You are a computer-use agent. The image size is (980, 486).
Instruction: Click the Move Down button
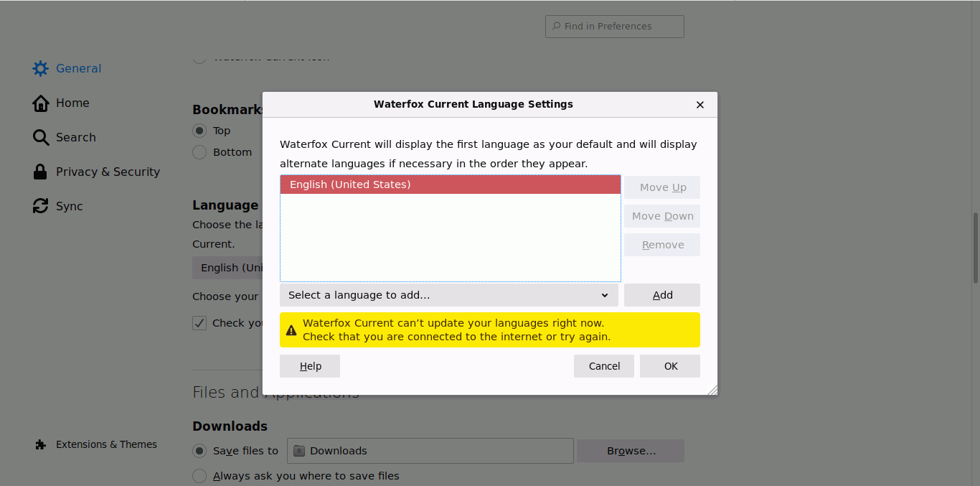click(x=662, y=216)
